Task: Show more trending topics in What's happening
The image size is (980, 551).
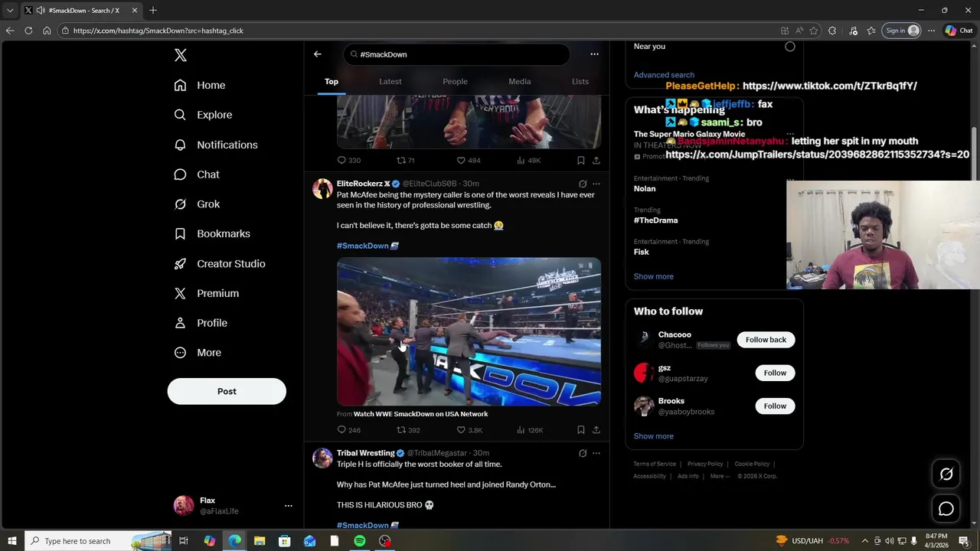Action: (x=653, y=276)
